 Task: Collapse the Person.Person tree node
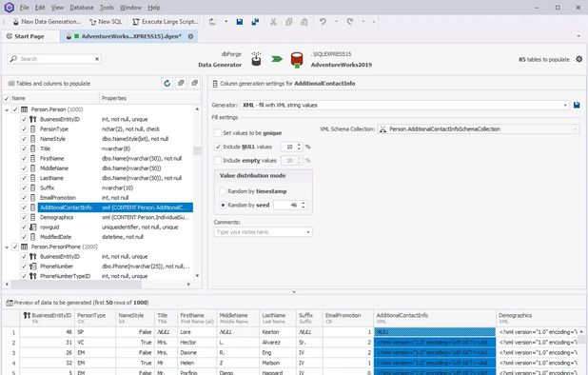(7, 109)
